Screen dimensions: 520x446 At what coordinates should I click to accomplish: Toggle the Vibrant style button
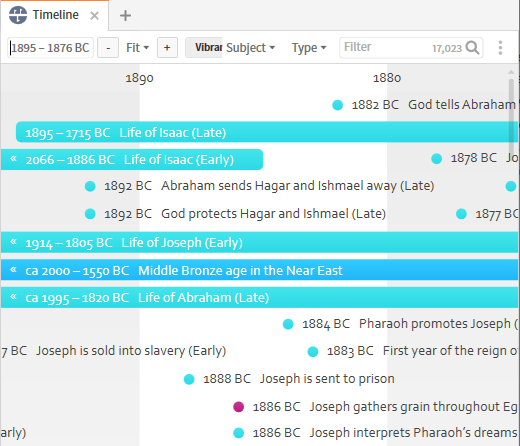204,48
